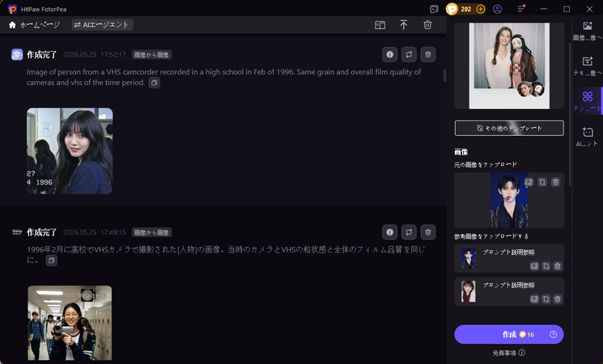Open the 免責事項 disclaimer link
Image resolution: width=603 pixels, height=364 pixels.
pos(508,353)
